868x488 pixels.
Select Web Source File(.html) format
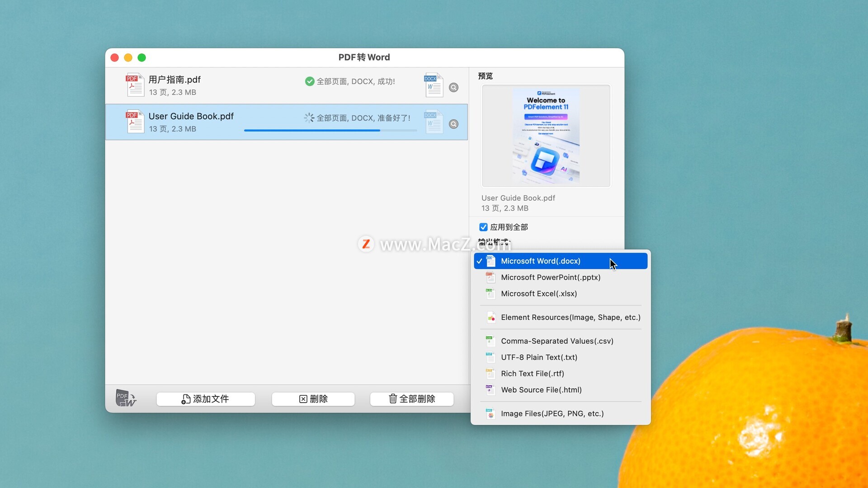point(561,390)
